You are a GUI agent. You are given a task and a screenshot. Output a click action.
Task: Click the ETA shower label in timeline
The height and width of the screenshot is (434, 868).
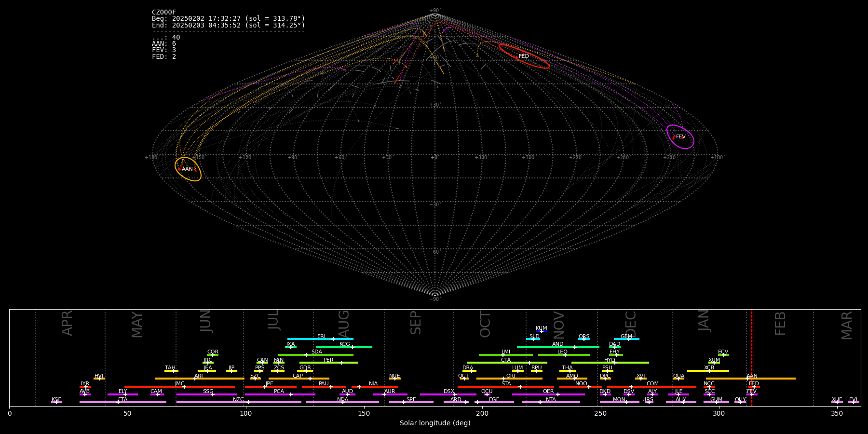[x=123, y=399]
